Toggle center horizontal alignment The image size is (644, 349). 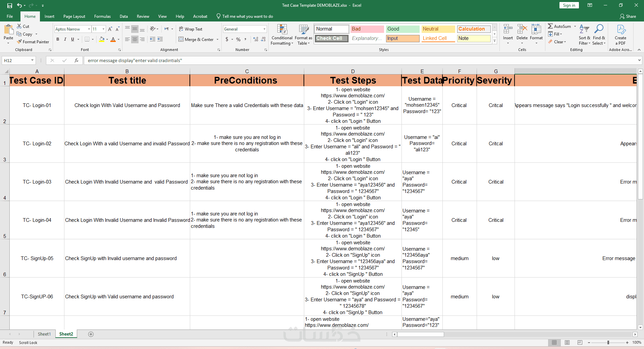pos(135,39)
